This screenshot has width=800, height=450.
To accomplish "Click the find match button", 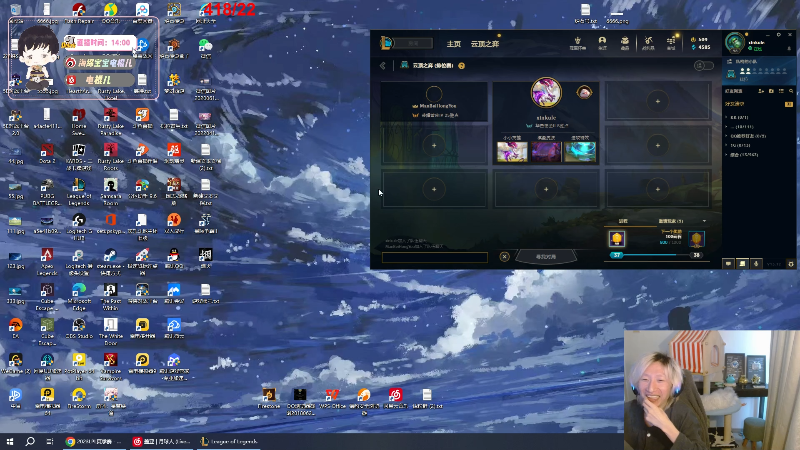I will [x=546, y=257].
